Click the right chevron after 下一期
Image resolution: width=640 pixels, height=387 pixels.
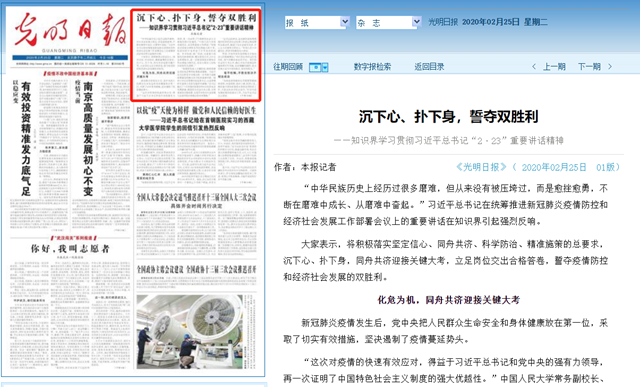(x=610, y=67)
